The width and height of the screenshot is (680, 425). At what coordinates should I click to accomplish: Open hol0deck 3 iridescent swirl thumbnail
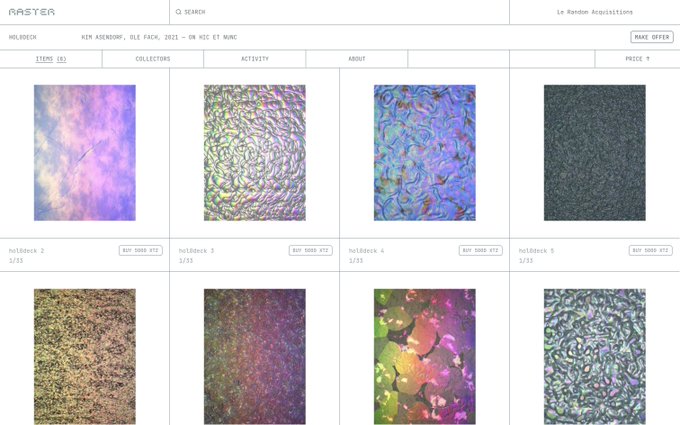coord(255,153)
